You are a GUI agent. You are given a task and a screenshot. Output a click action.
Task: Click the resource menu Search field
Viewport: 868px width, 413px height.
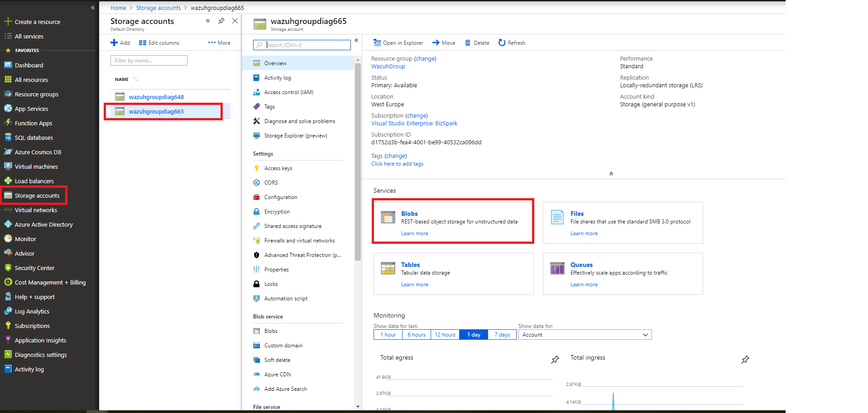[x=302, y=45]
